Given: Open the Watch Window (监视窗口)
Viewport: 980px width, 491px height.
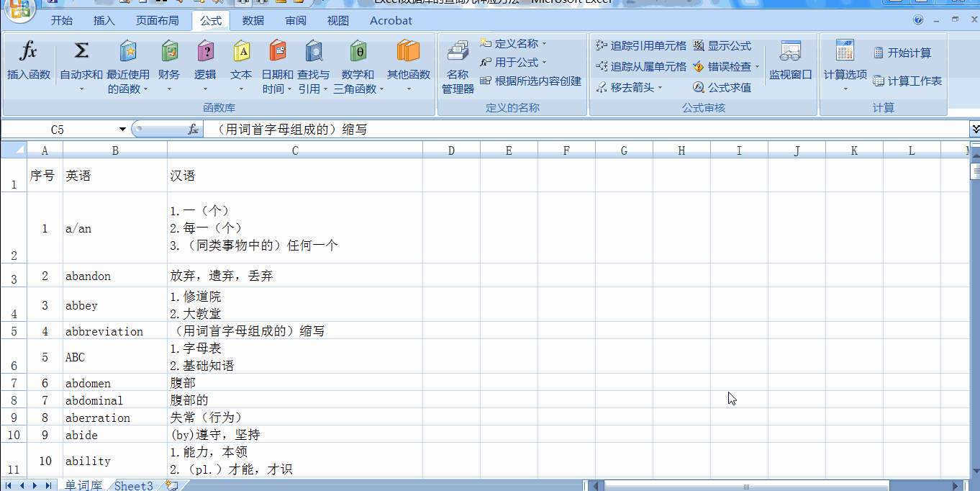Looking at the screenshot, I should [790, 61].
